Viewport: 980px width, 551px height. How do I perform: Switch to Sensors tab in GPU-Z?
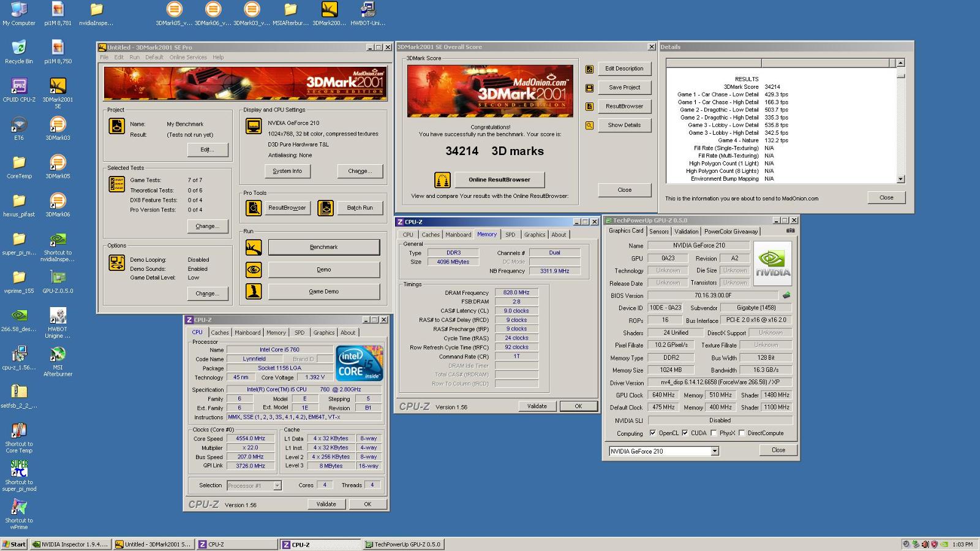point(659,232)
